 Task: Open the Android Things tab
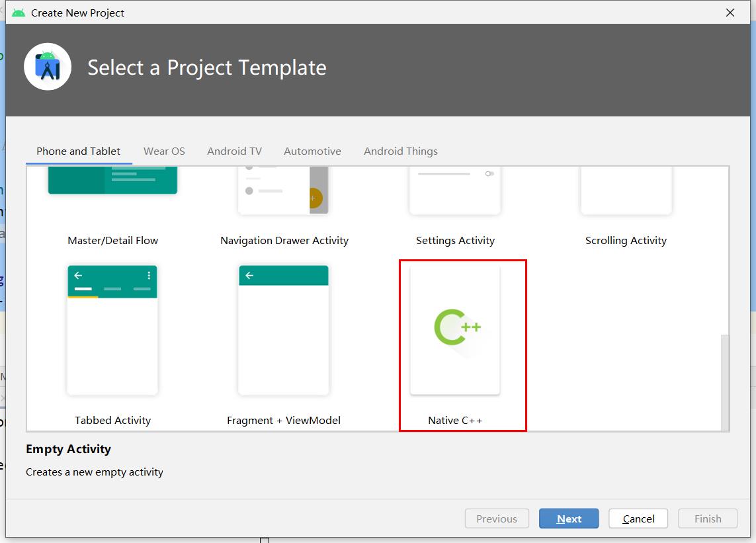pyautogui.click(x=400, y=151)
